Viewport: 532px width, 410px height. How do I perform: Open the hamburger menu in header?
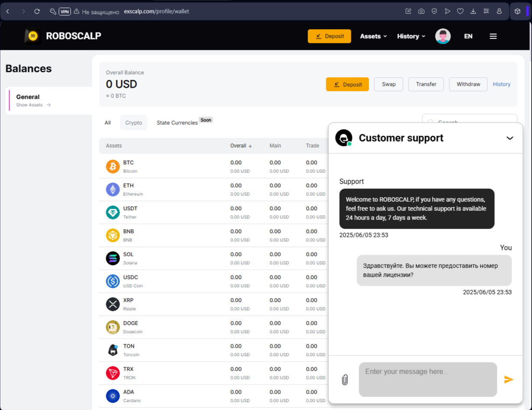(493, 36)
